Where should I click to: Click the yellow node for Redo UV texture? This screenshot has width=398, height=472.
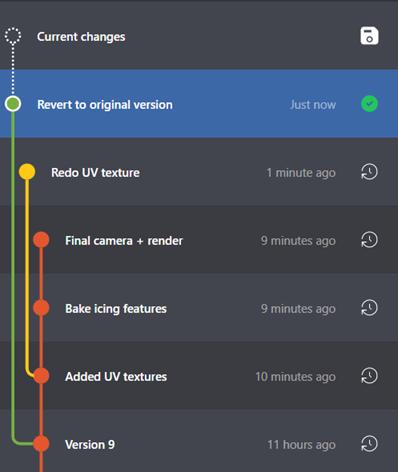[27, 172]
